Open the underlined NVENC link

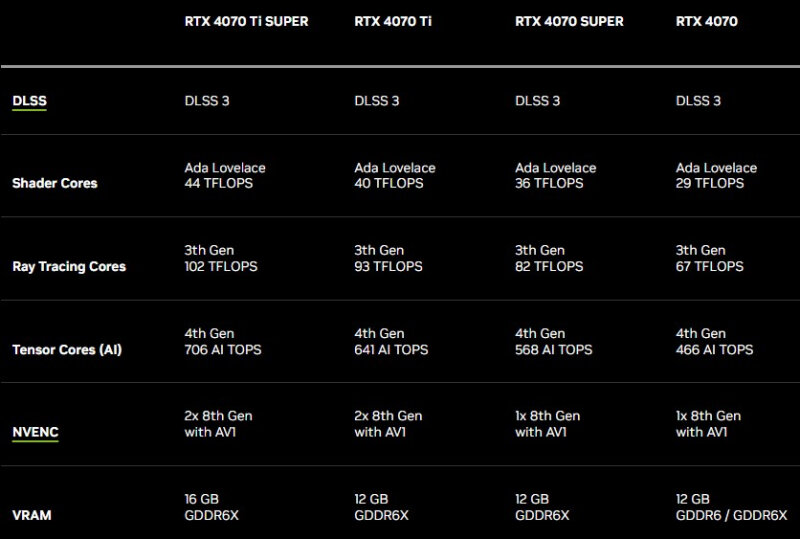click(35, 432)
